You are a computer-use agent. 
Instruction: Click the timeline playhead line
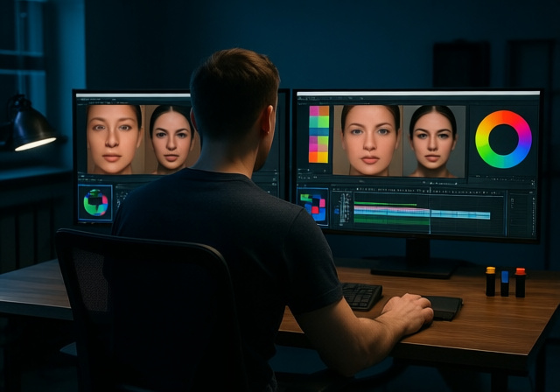coord(430,211)
